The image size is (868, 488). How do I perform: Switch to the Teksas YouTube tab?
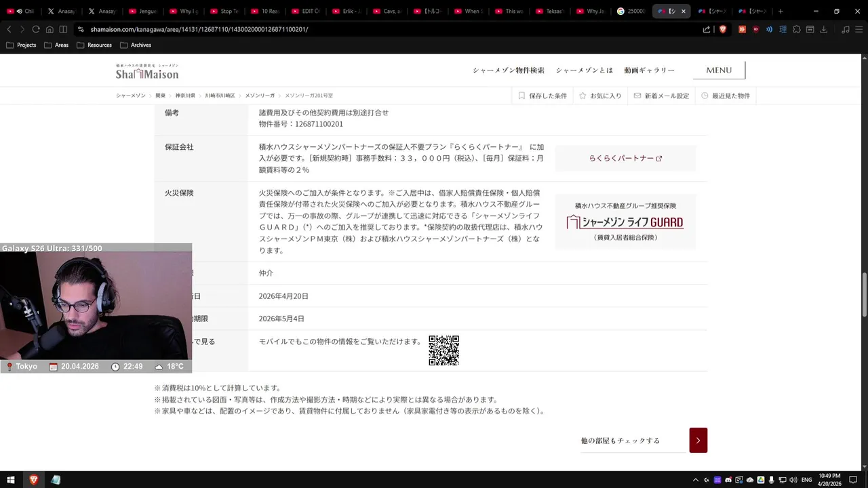point(549,12)
